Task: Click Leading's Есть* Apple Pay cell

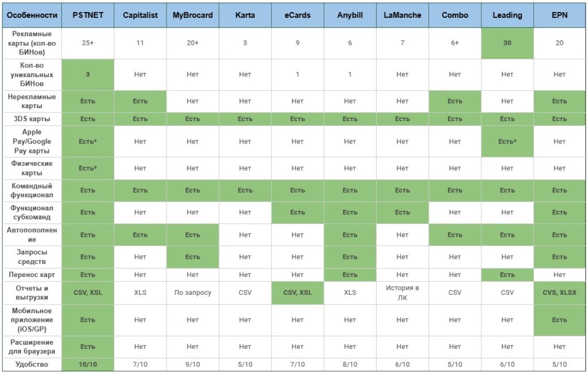Action: (x=508, y=141)
